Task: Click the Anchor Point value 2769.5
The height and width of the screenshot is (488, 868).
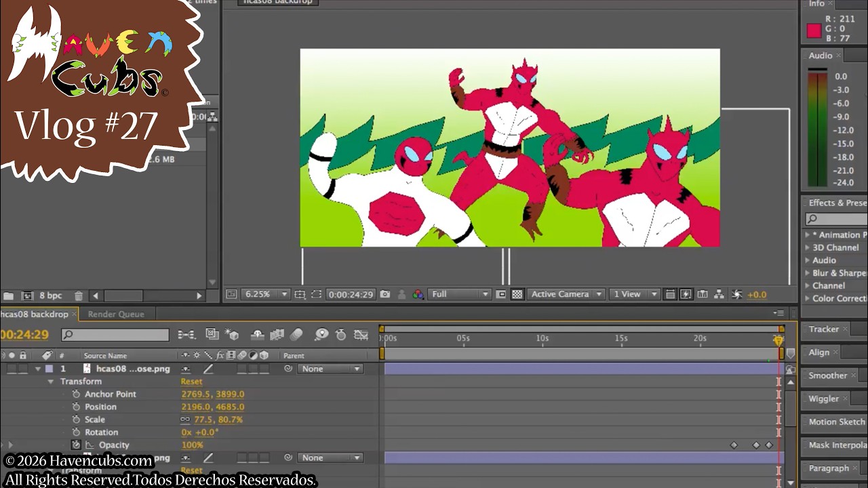Action: tap(197, 394)
